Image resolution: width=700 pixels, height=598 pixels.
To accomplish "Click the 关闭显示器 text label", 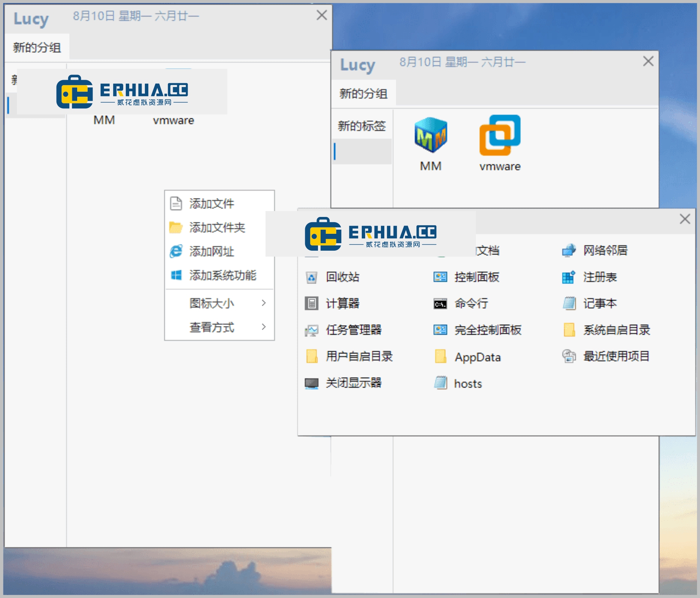I will (354, 383).
